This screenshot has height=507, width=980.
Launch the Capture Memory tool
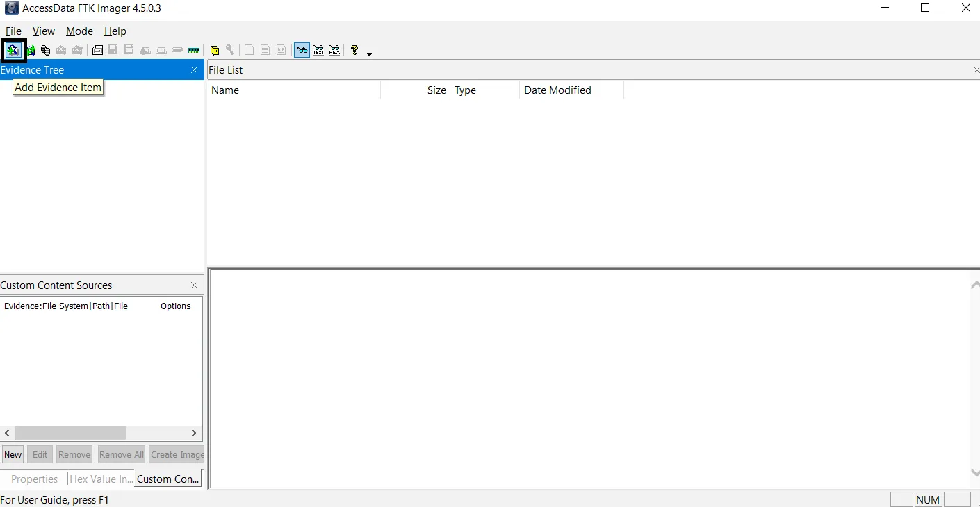click(194, 50)
